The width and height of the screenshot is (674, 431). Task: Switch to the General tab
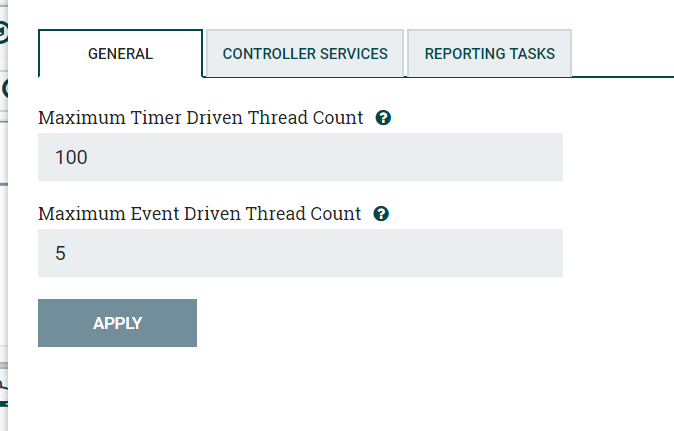point(120,54)
